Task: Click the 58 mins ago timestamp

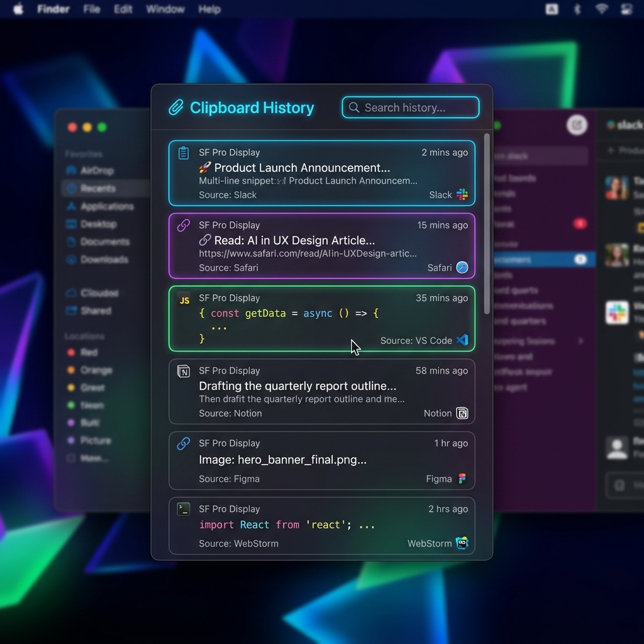Action: click(441, 370)
